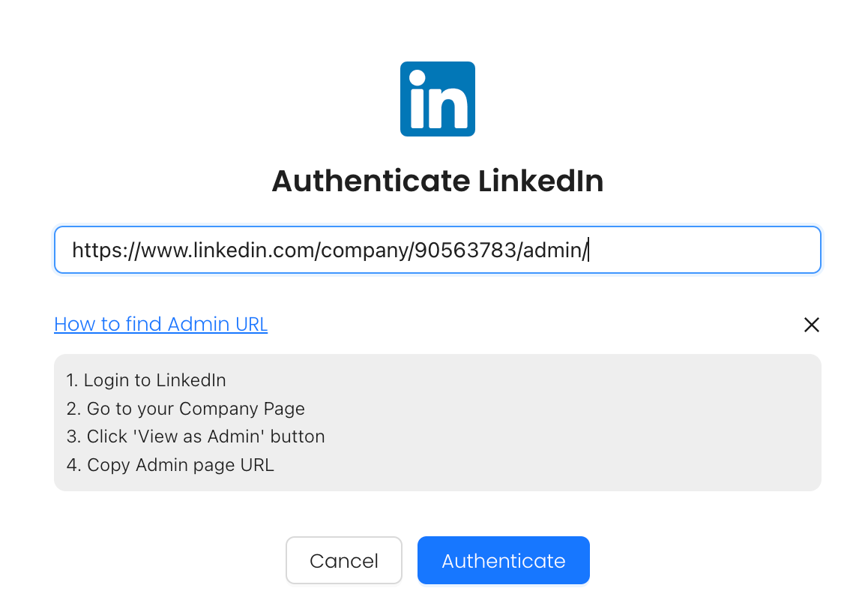Select step 1 'Login to LinkedIn'
The height and width of the screenshot is (603, 868).
pos(146,380)
